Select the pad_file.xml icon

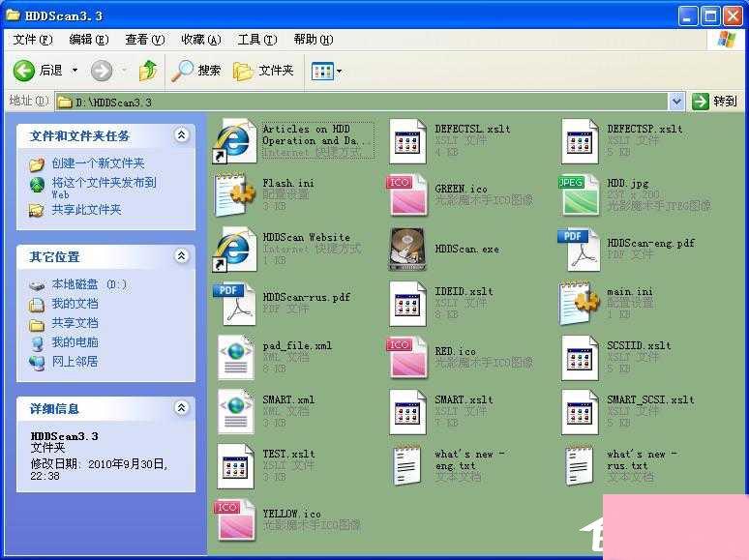tap(235, 358)
